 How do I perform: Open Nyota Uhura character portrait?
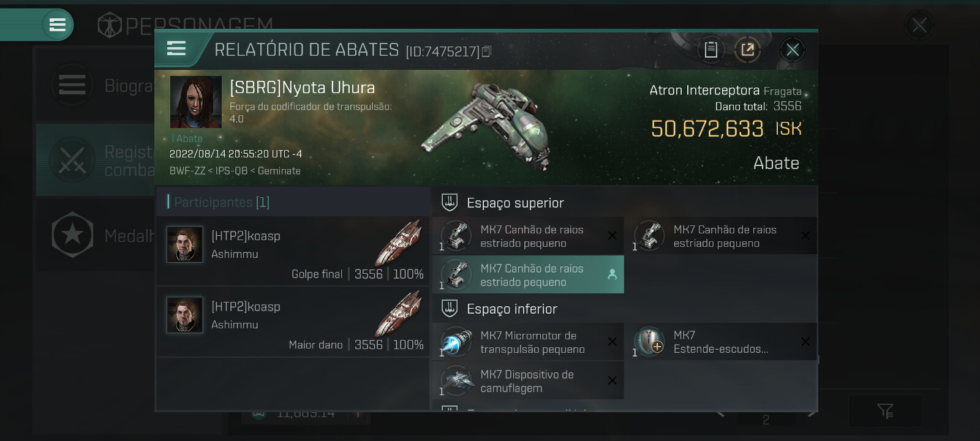point(196,102)
